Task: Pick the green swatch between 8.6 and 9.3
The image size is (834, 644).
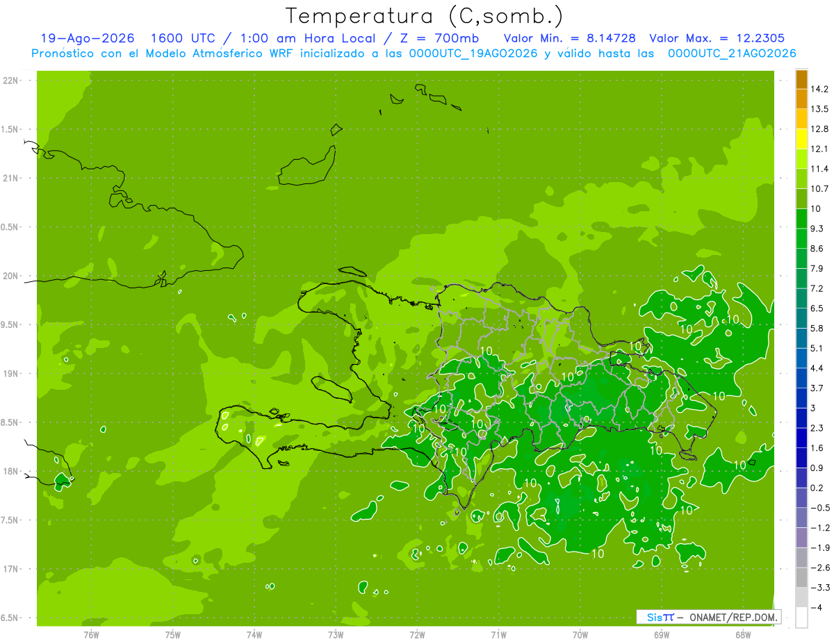Action: tap(801, 238)
